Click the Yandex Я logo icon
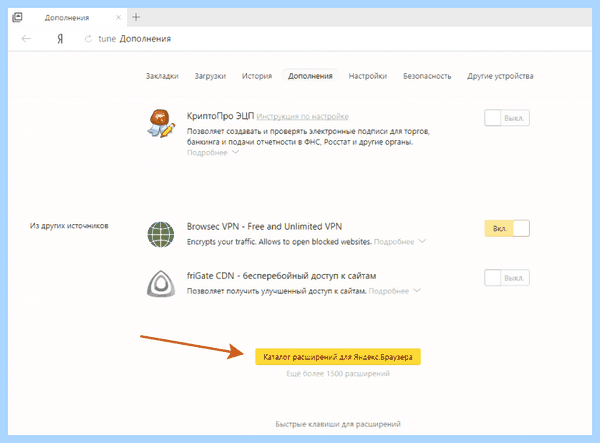Image resolution: width=600 pixels, height=443 pixels. 60,39
